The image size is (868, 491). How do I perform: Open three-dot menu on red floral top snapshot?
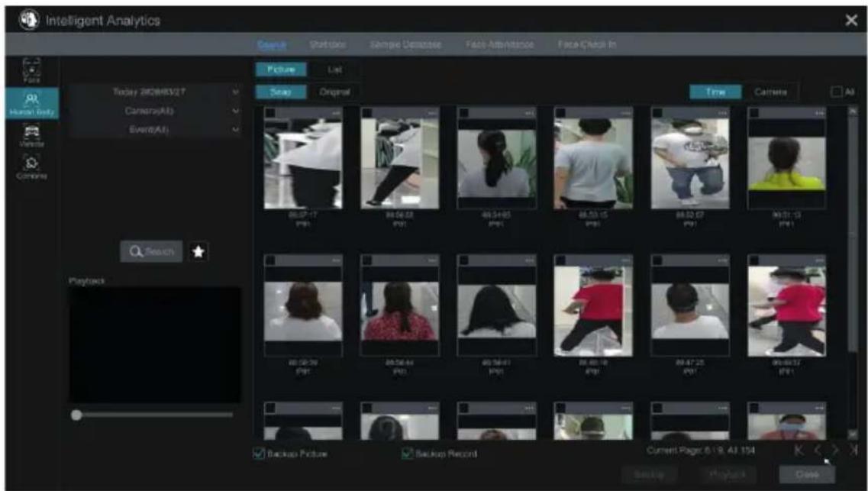432,260
